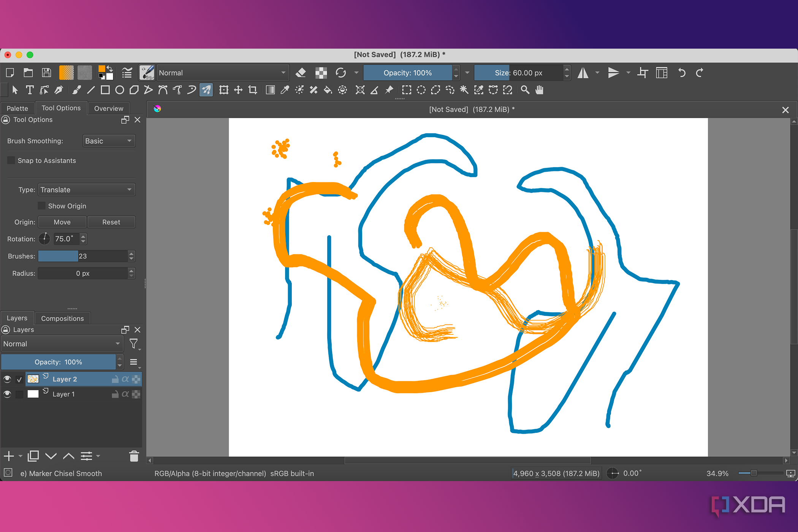Select the Ellipse shape tool
The height and width of the screenshot is (532, 798).
[120, 90]
